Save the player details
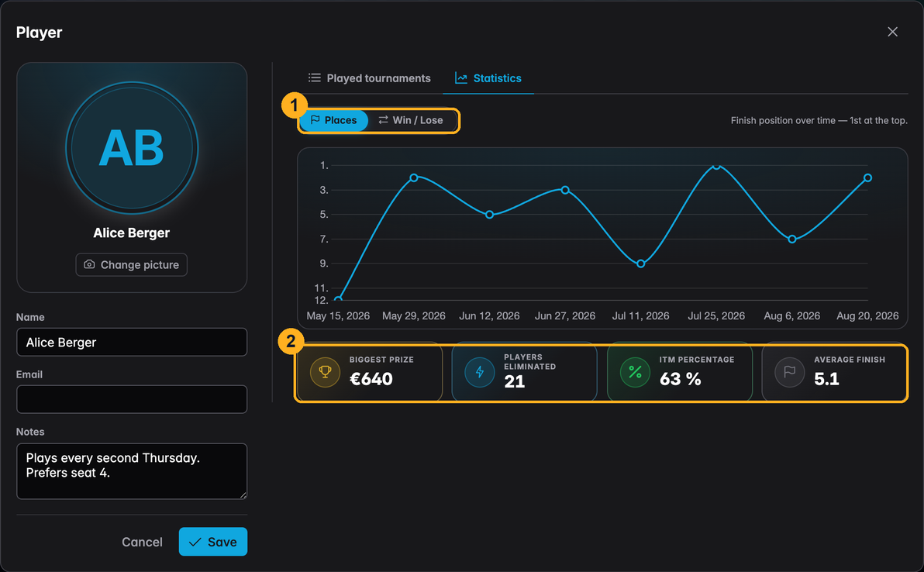924x572 pixels. [213, 542]
